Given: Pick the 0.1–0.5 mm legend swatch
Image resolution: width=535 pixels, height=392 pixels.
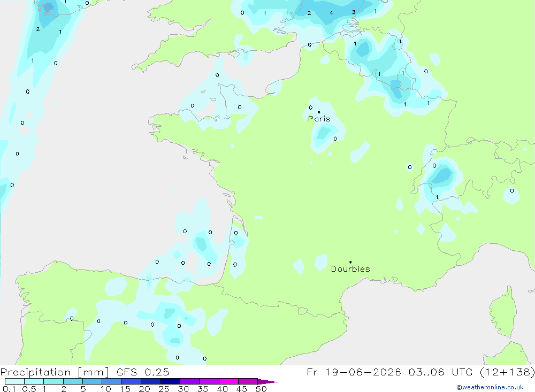Looking at the screenshot, I should (x=14, y=381).
